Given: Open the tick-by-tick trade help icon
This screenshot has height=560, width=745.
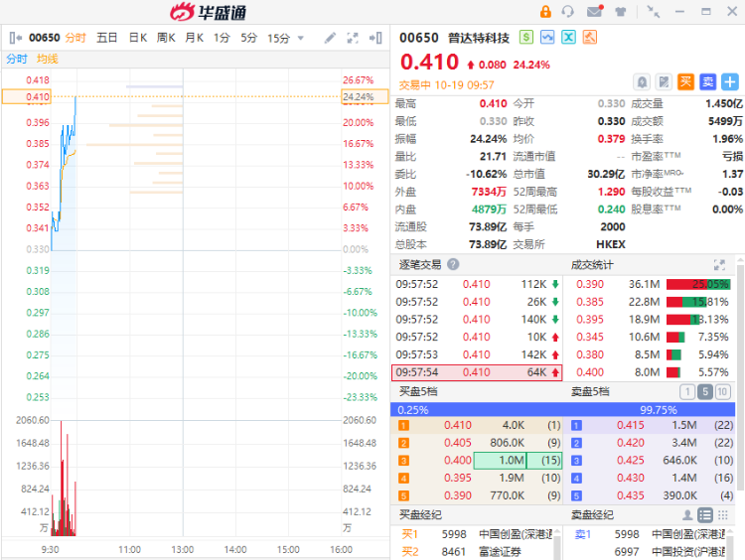Looking at the screenshot, I should [x=453, y=264].
